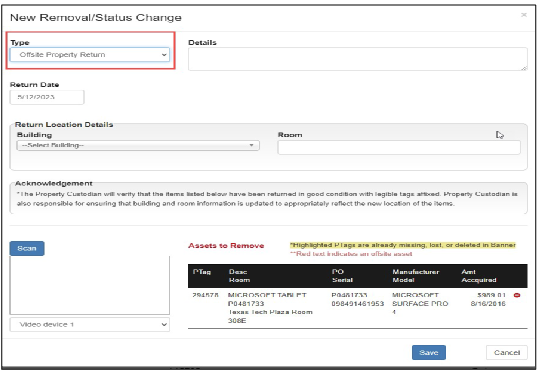538x371 pixels.
Task: Click the PO Serial column header
Action: tap(342, 276)
